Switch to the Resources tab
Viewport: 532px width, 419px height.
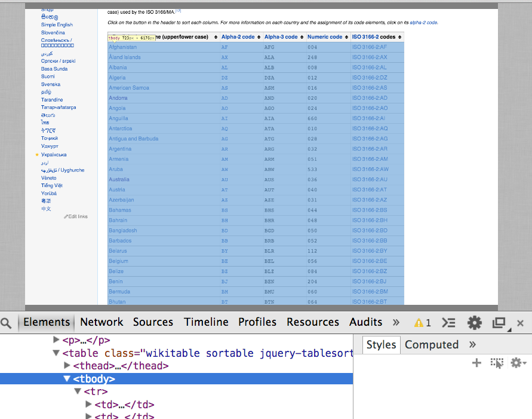coord(313,322)
